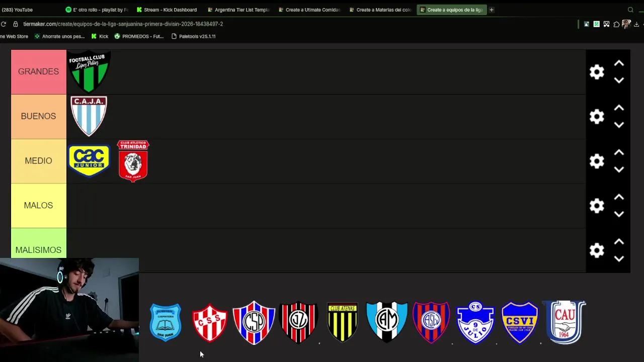Open settings gear for GRANDES tier

click(597, 72)
